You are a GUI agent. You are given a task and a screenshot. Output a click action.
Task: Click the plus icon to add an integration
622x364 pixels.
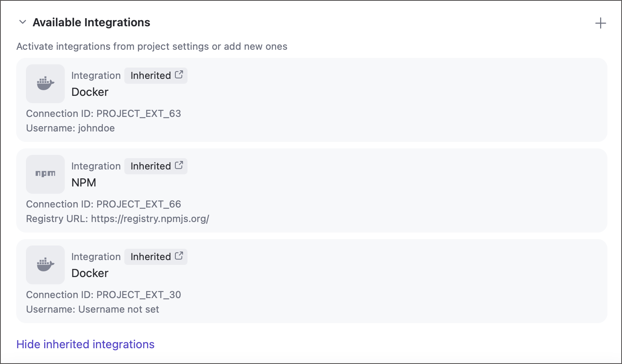coord(601,23)
